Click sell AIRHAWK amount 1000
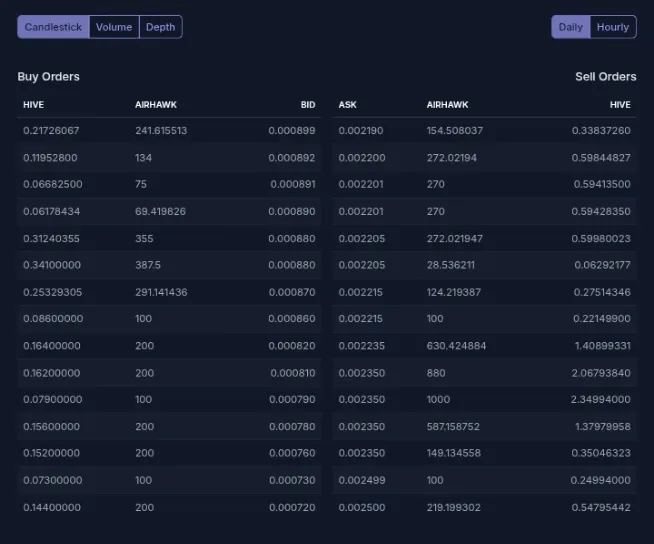 tap(438, 400)
